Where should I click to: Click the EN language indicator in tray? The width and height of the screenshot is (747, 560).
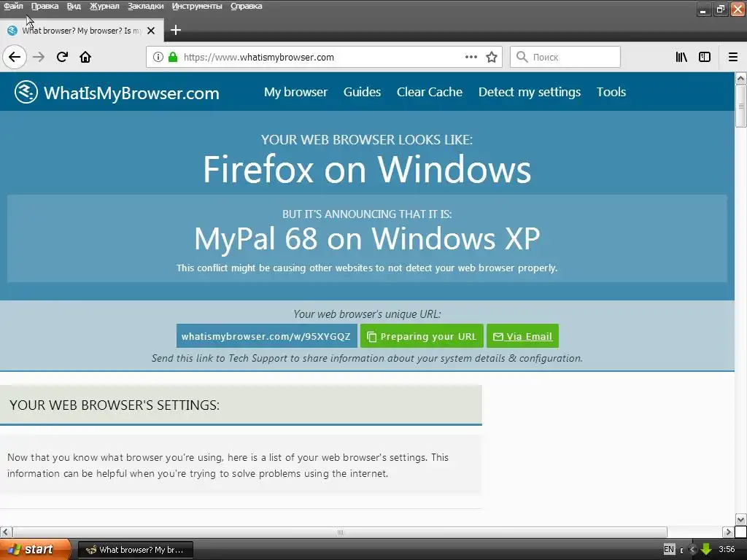[669, 549]
